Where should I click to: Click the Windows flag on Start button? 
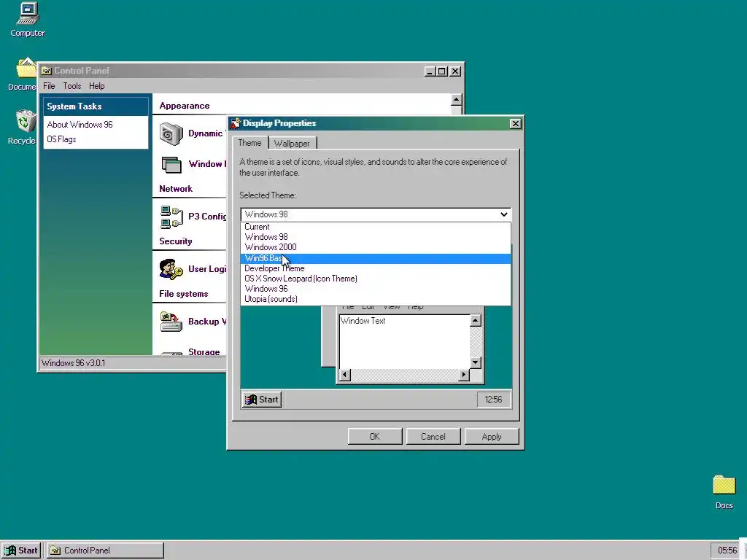pyautogui.click(x=10, y=551)
